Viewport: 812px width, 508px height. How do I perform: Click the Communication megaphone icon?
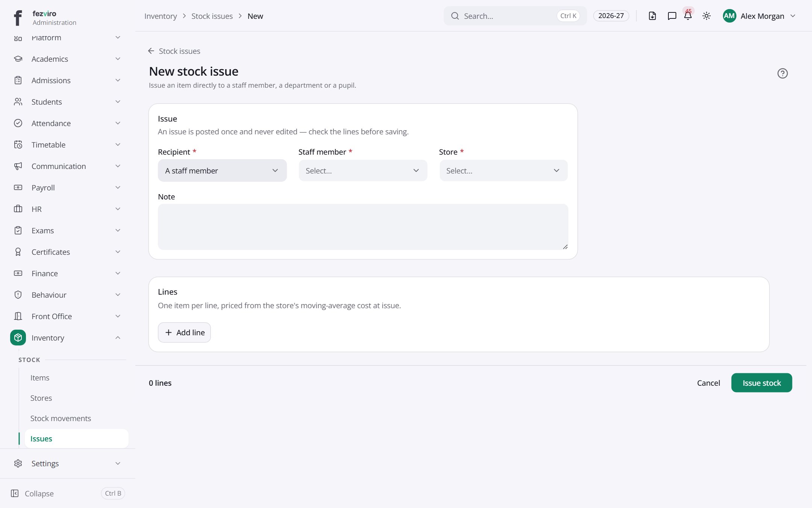[x=18, y=166]
